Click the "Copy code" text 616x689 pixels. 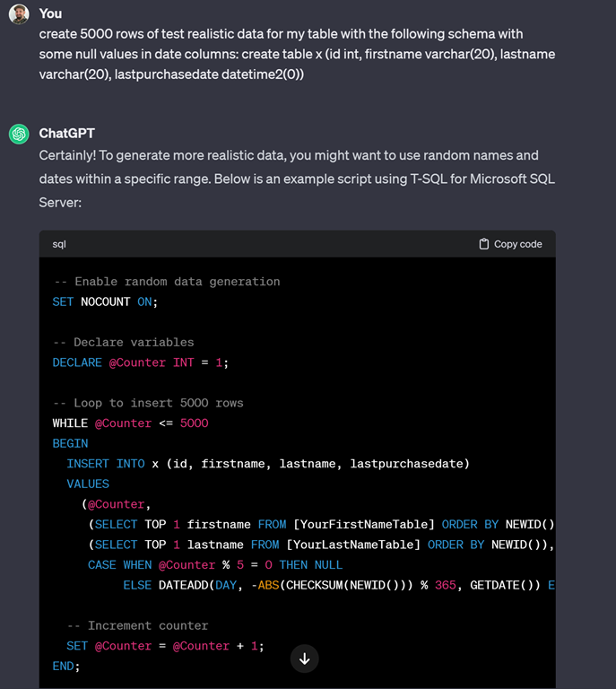click(x=517, y=244)
